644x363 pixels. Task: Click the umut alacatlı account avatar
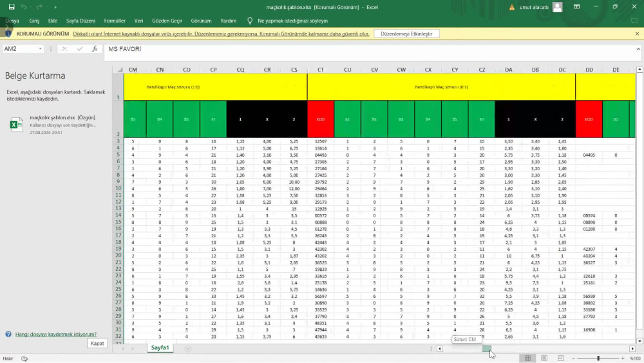[x=557, y=7]
